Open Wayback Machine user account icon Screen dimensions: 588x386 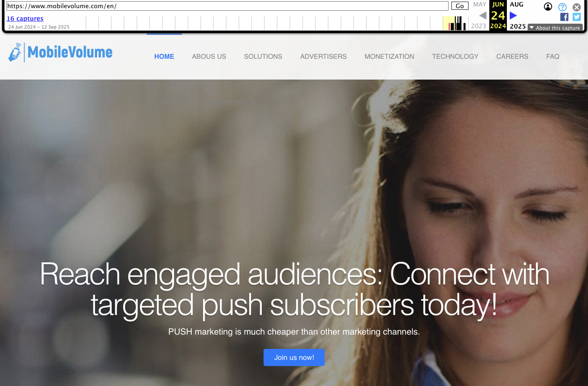548,7
